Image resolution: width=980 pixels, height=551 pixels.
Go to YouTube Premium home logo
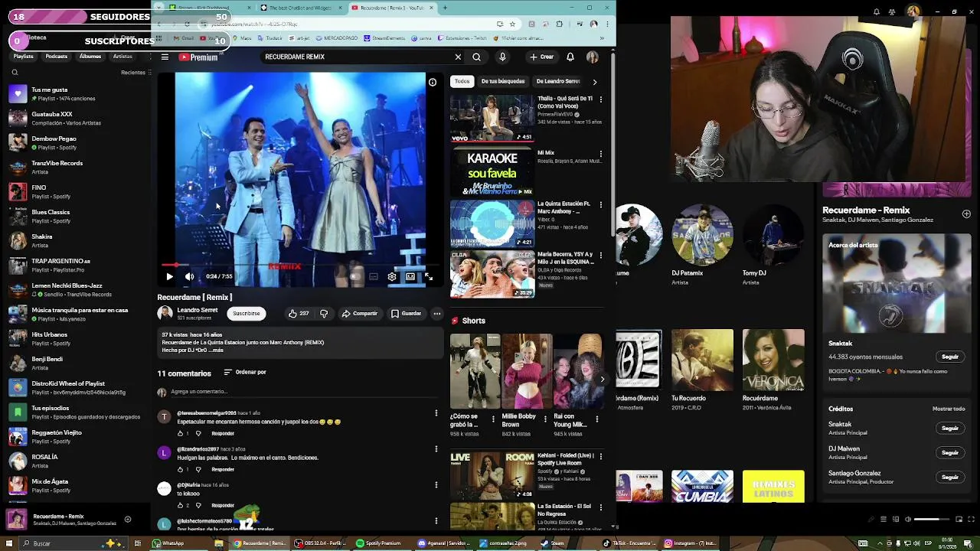click(x=198, y=57)
